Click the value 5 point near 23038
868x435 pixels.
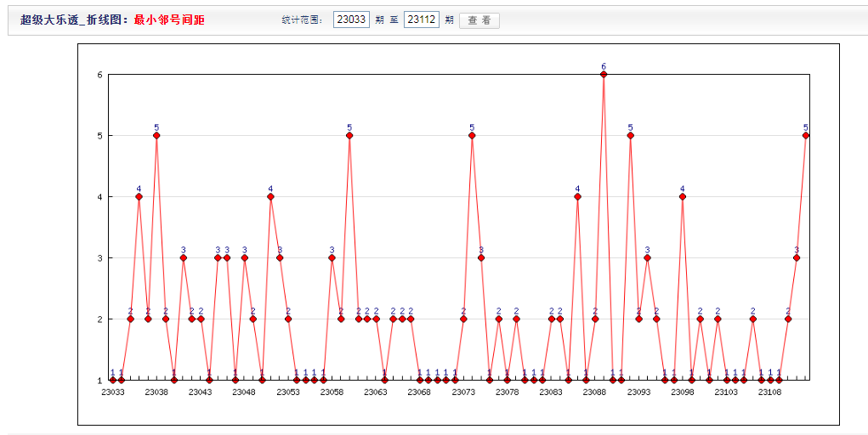[x=156, y=135]
